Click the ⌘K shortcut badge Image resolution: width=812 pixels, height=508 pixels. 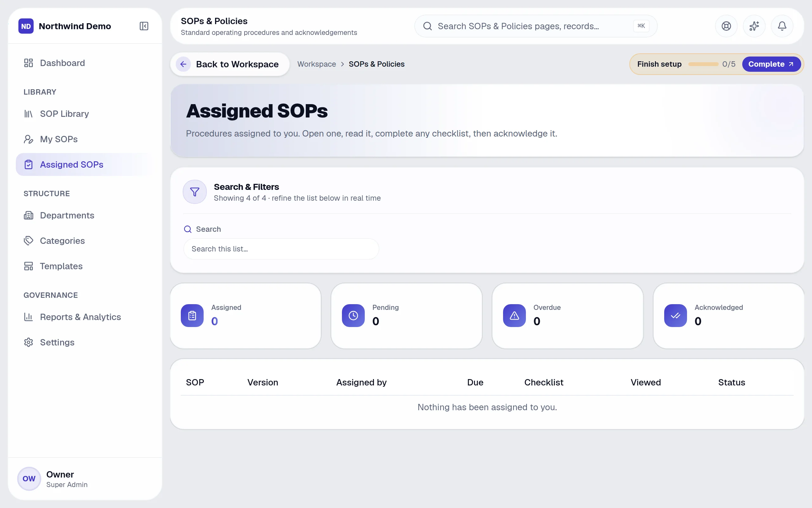pos(641,26)
